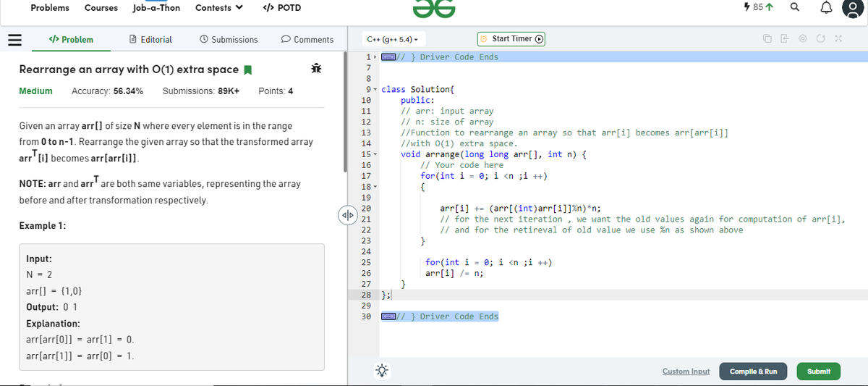Expand folded code widget on line 1
The image size is (868, 386).
pos(388,57)
